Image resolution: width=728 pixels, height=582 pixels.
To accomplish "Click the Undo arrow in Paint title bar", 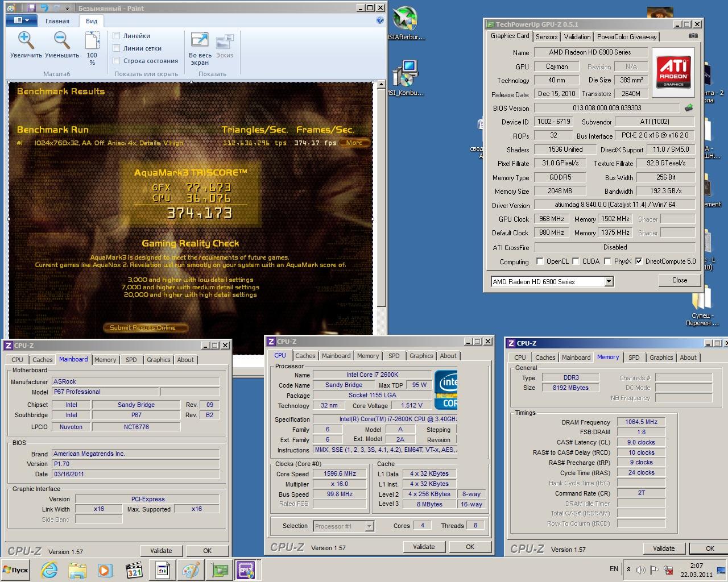I will pos(44,8).
